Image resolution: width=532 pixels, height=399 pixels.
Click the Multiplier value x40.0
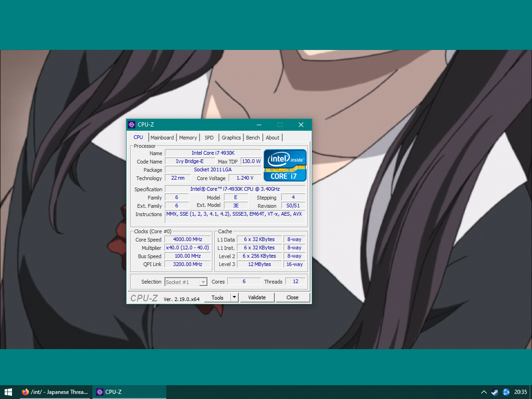coord(187,248)
